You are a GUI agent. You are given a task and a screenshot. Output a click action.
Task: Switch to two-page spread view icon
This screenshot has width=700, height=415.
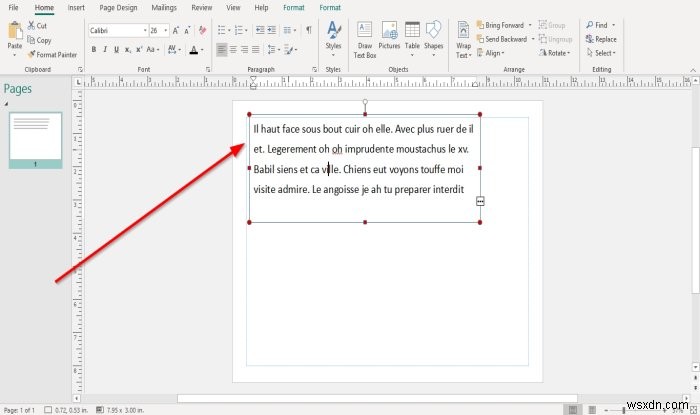(592, 410)
